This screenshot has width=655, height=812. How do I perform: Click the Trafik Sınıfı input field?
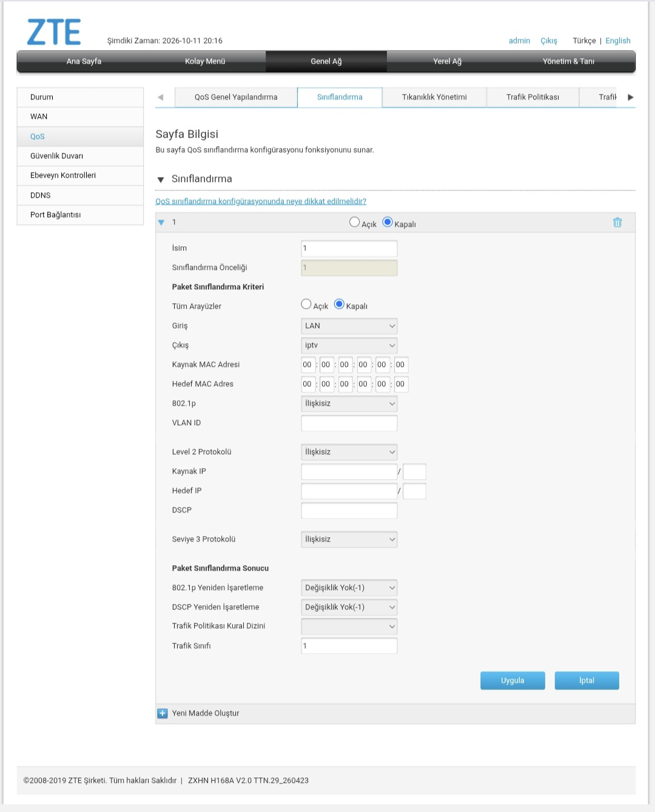coord(349,646)
